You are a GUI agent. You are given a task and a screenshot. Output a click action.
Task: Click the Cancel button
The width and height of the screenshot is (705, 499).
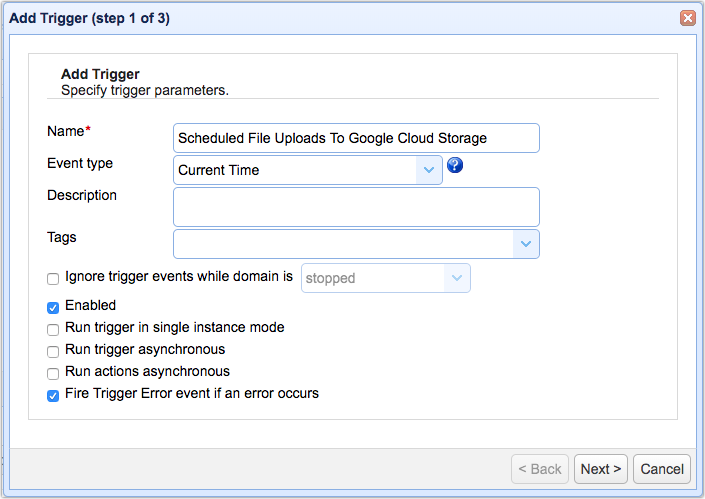pyautogui.click(x=662, y=469)
